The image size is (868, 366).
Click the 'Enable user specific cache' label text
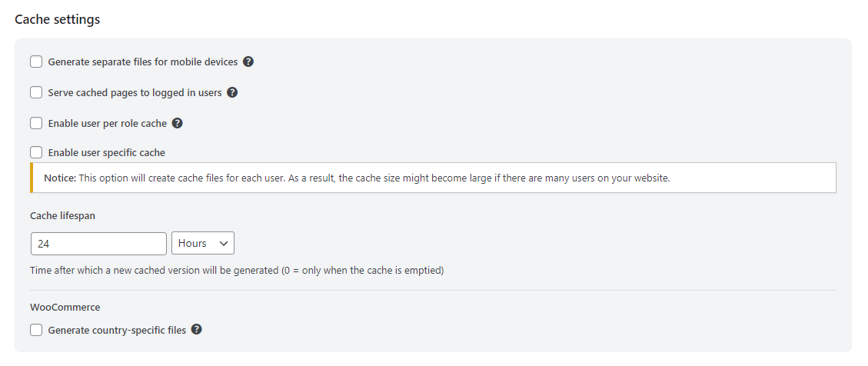[x=106, y=152]
